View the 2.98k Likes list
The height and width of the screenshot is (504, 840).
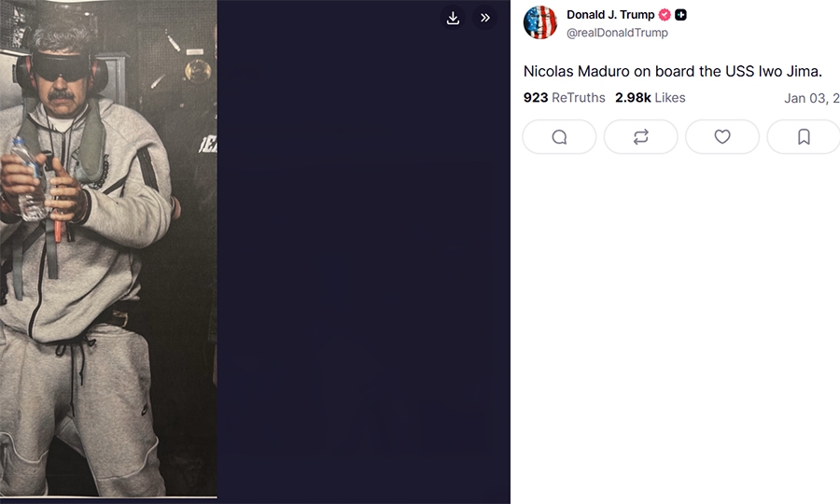click(633, 98)
